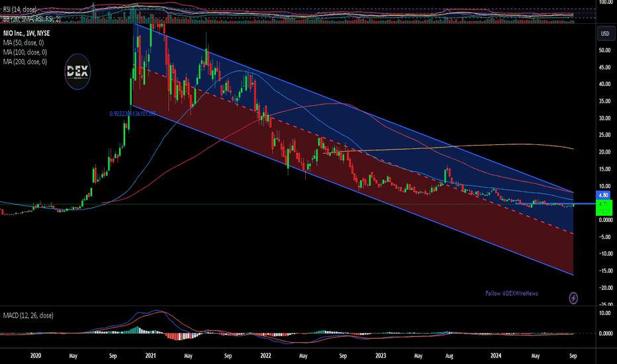The image size is (617, 364).
Task: Select the MA (100, close, 0) indicator legend
Action: [25, 52]
